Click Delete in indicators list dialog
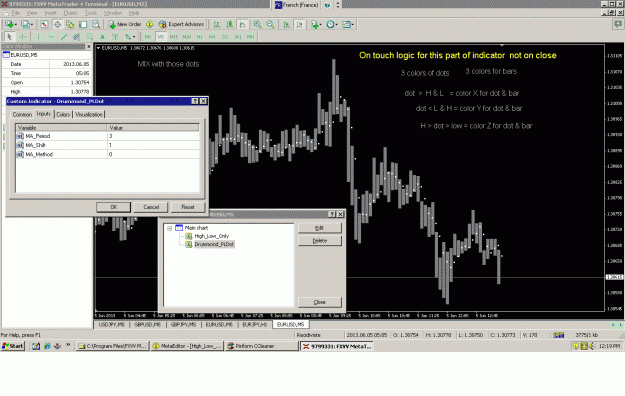 [x=320, y=241]
